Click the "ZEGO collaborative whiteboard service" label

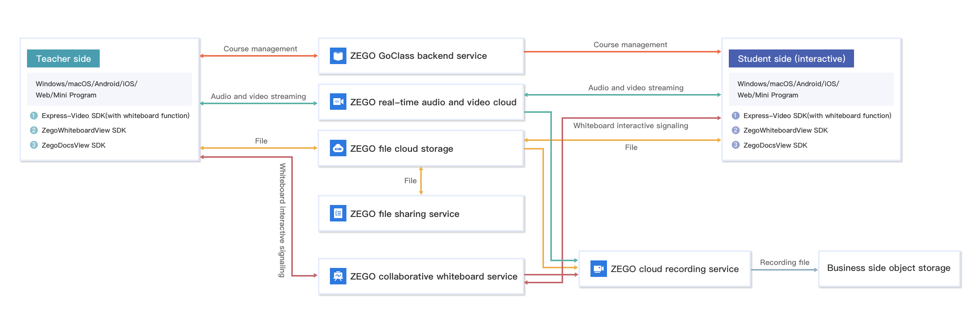click(x=434, y=277)
